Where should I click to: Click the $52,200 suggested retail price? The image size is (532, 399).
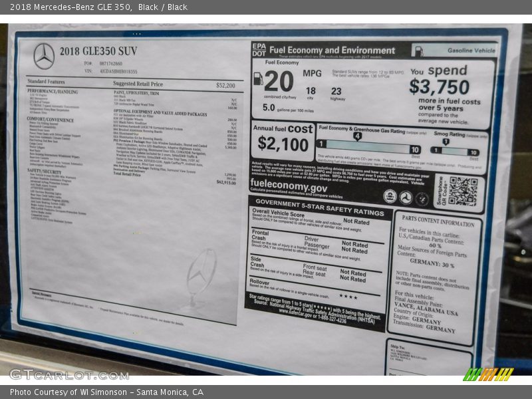coord(225,85)
